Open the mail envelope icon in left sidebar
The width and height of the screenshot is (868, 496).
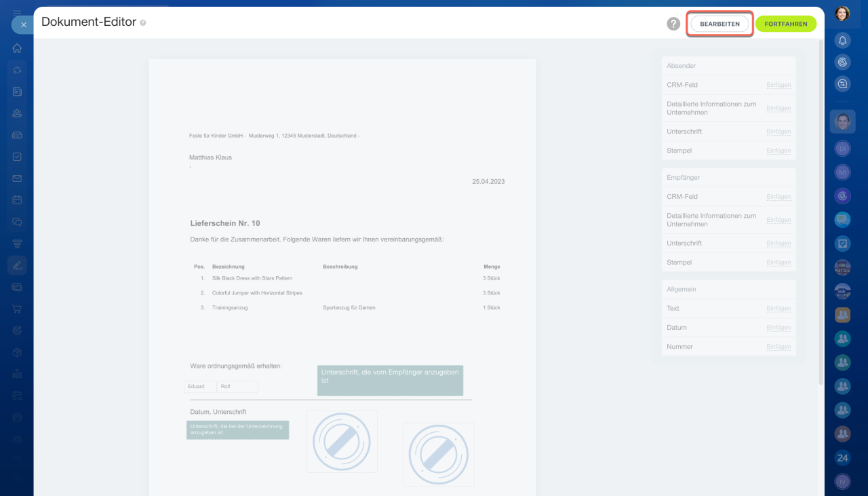coord(17,178)
